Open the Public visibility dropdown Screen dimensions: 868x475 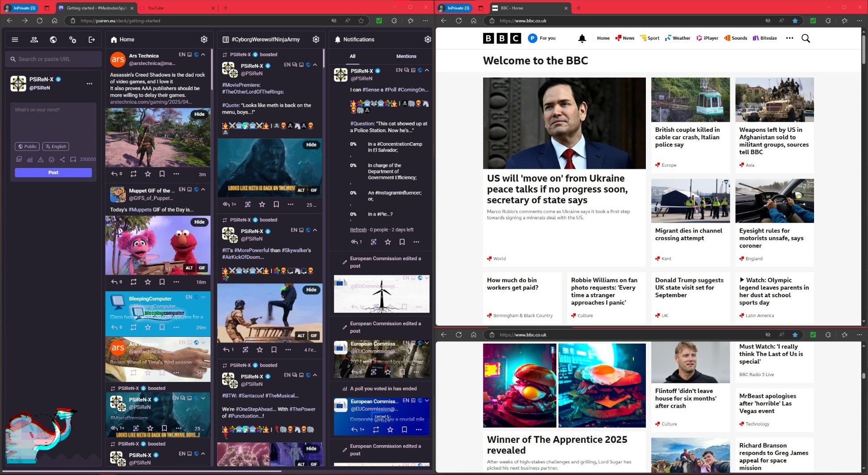coord(27,147)
